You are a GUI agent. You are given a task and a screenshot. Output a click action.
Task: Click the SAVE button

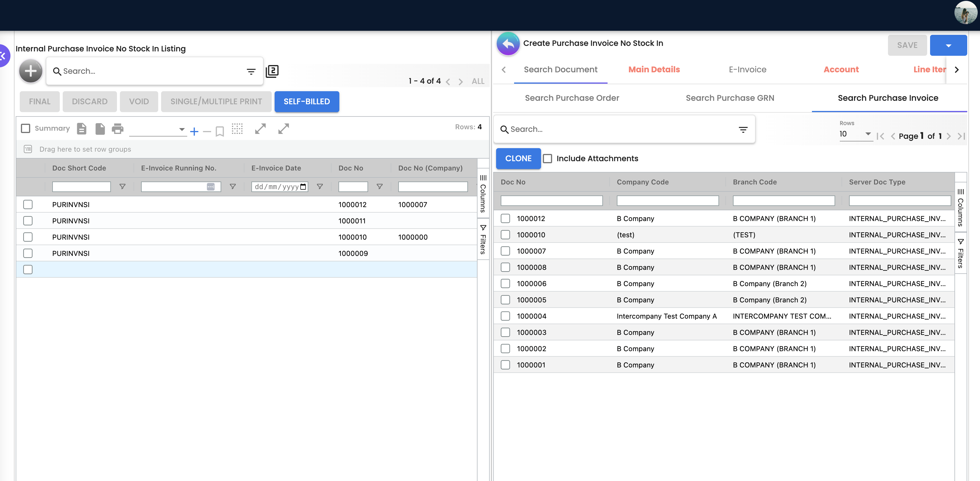click(x=907, y=45)
